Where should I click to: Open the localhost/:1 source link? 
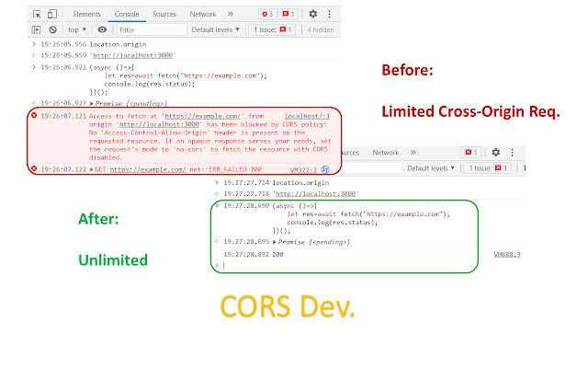307,116
